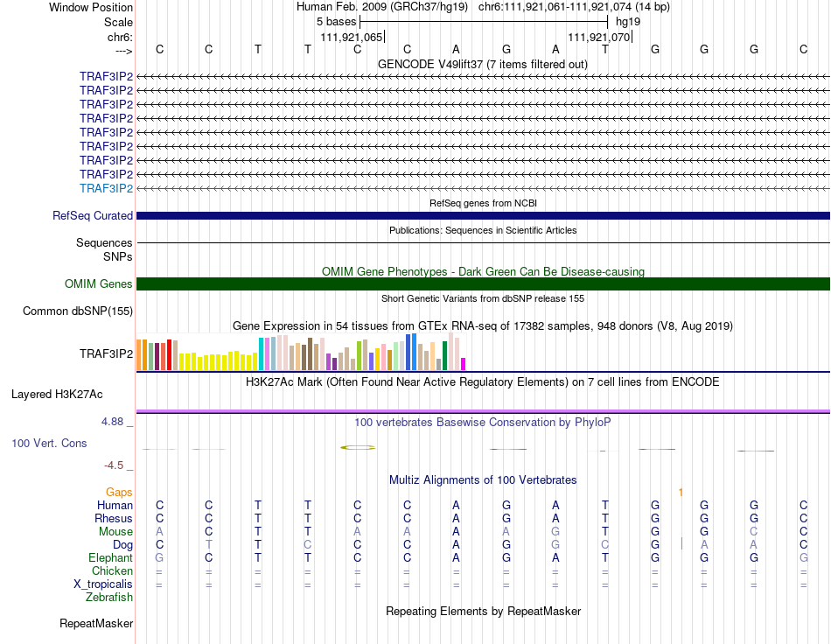Click the black TRAF3IP2 GTEx expression label
Screen dimensions: 831x644
tap(106, 353)
